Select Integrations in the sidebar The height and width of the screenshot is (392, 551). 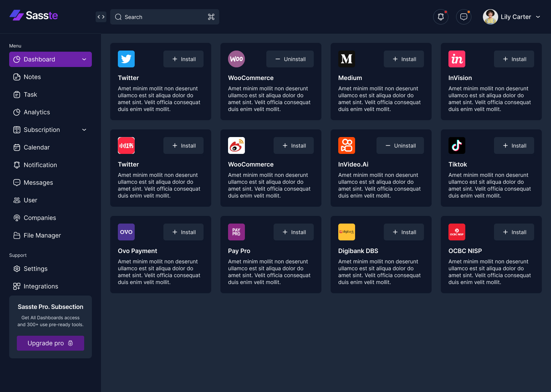tap(51, 286)
